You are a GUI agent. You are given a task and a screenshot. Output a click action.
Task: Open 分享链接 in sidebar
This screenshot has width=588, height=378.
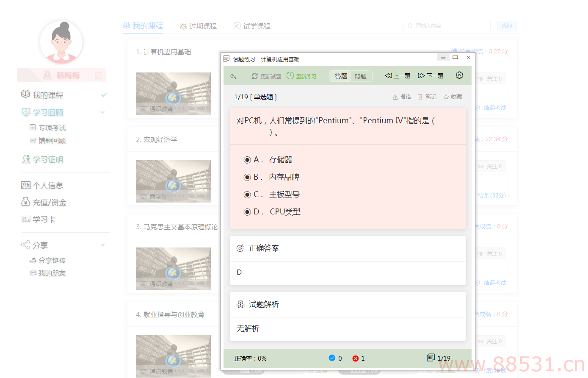(48, 261)
